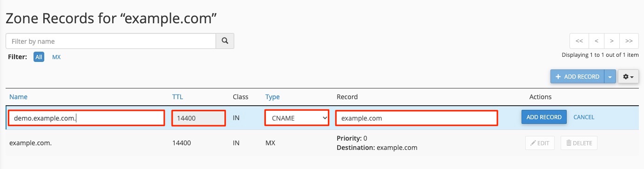Sort records by Type column

pyautogui.click(x=272, y=97)
